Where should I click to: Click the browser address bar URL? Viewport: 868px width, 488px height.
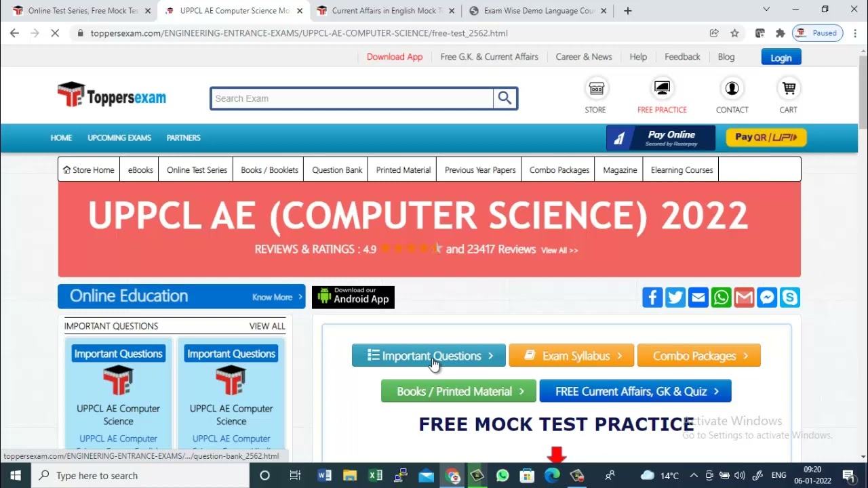point(299,33)
